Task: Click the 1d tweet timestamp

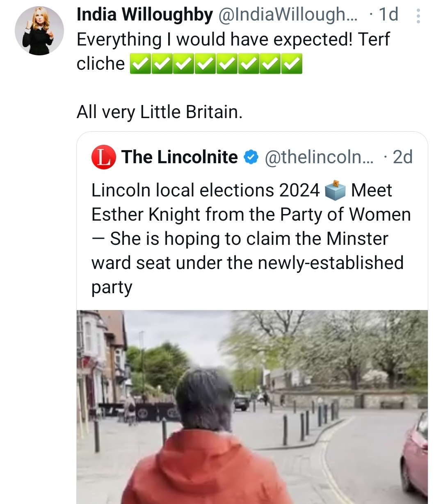Action: pyautogui.click(x=388, y=15)
